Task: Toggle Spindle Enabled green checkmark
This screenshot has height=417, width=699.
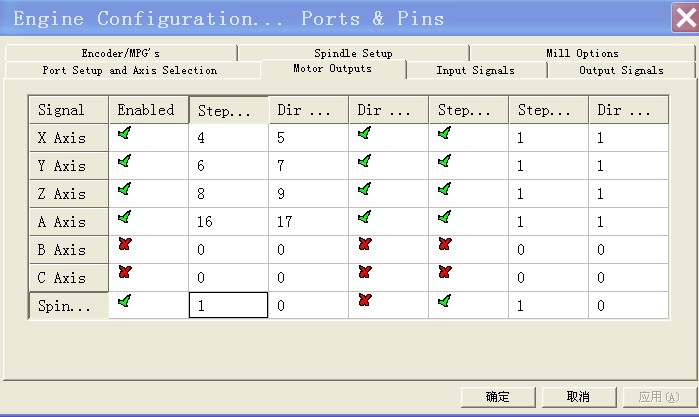Action: coord(124,300)
